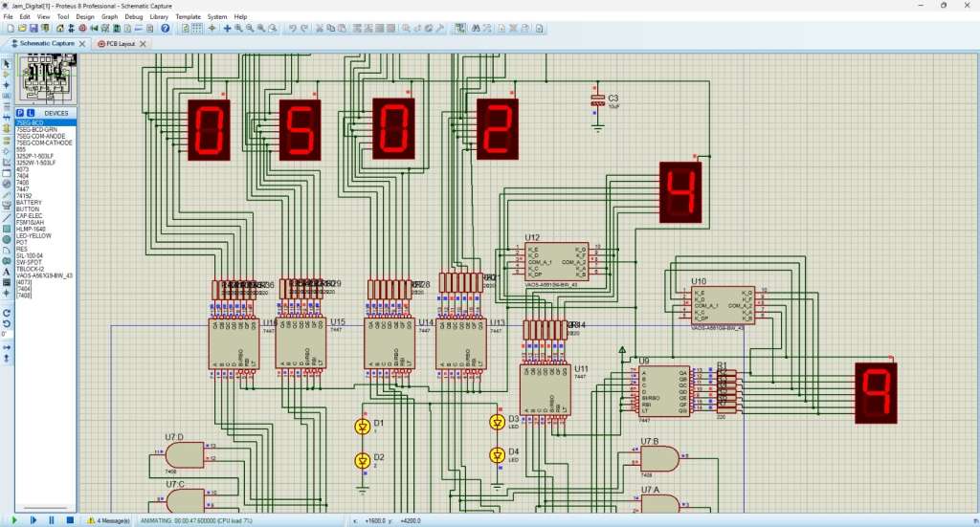Pause the running simulation
The height and width of the screenshot is (527, 980).
(x=52, y=520)
